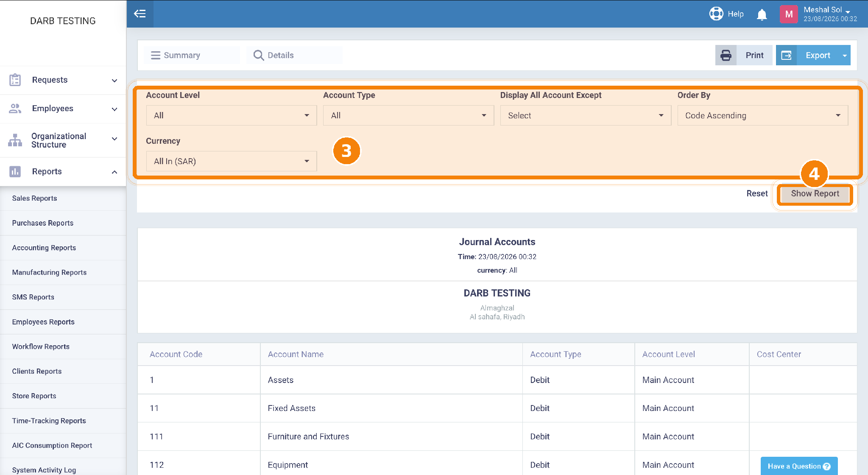
Task: Expand the Employees menu chevron
Action: (114, 109)
